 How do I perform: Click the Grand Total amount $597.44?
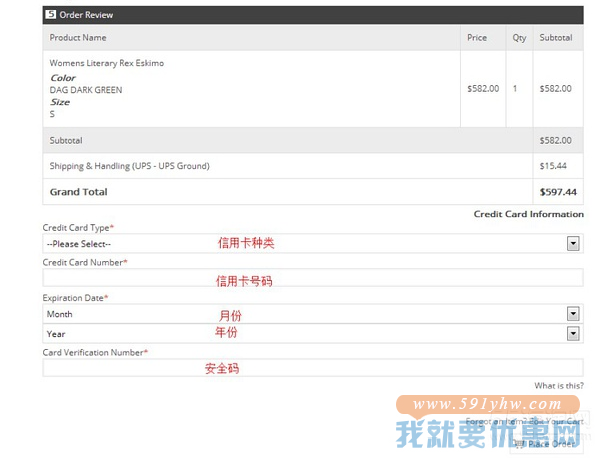pos(558,192)
